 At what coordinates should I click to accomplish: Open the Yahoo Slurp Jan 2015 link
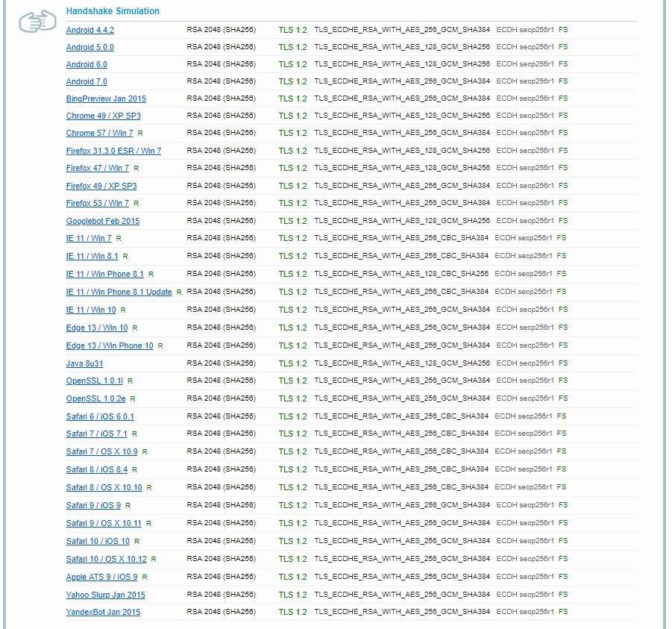pyautogui.click(x=105, y=595)
